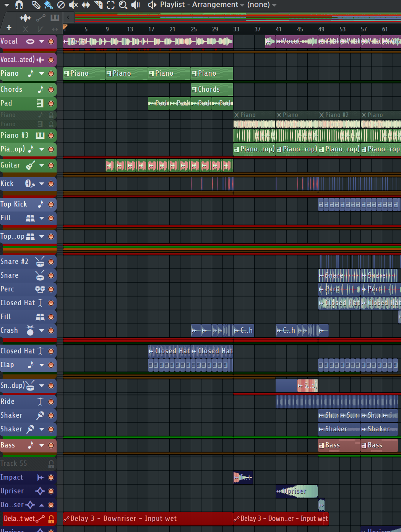The width and height of the screenshot is (401, 532).
Task: Collapse the Kick track group arrow
Action: 42,184
